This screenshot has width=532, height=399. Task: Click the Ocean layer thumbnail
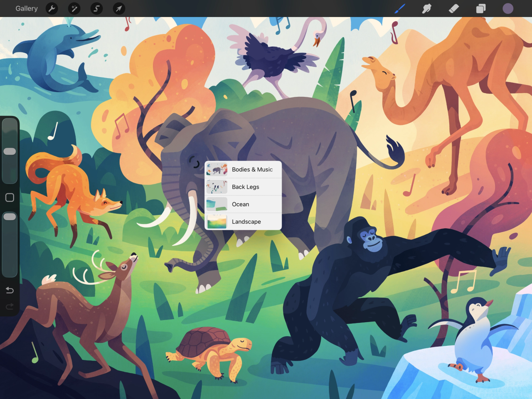tap(217, 204)
